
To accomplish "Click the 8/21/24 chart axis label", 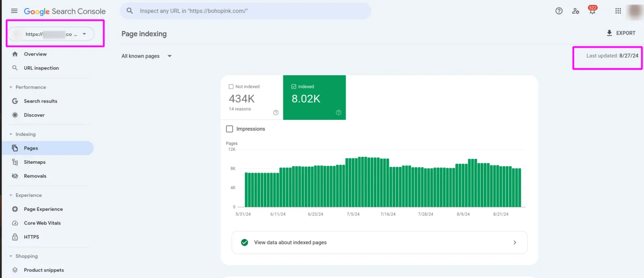I will click(501, 214).
